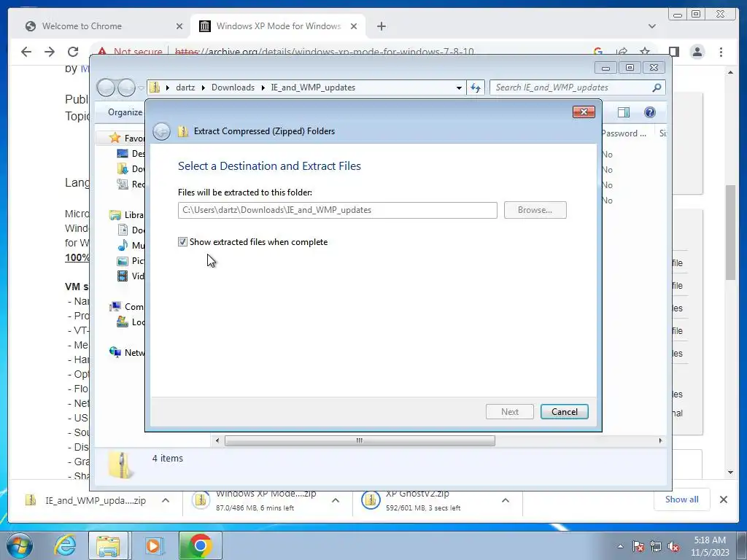
Task: Open Windows Media Player taskbar icon
Action: tap(153, 545)
